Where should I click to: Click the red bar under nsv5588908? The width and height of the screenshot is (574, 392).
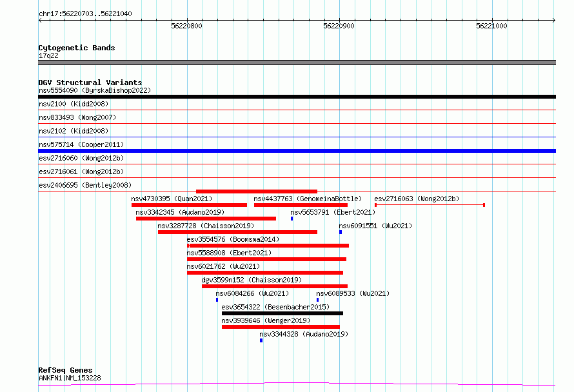(x=266, y=259)
